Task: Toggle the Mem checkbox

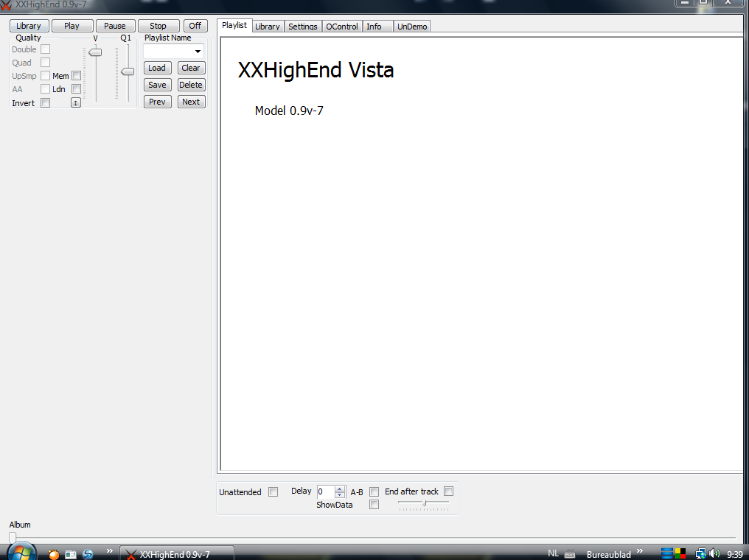Action: click(76, 75)
